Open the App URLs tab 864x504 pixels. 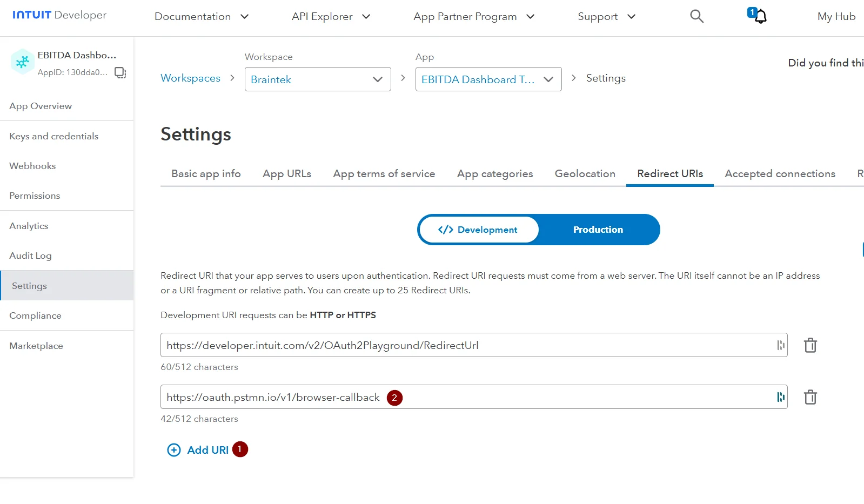(x=287, y=173)
